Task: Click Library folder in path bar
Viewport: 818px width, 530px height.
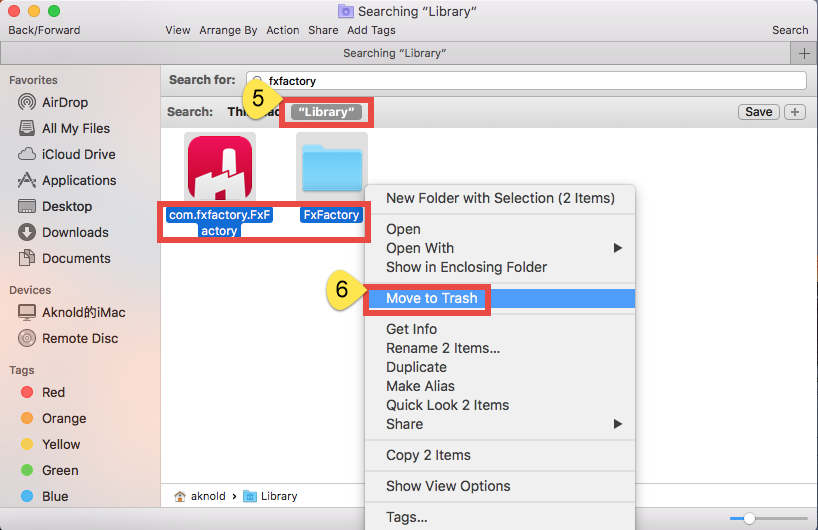Action: pyautogui.click(x=270, y=496)
